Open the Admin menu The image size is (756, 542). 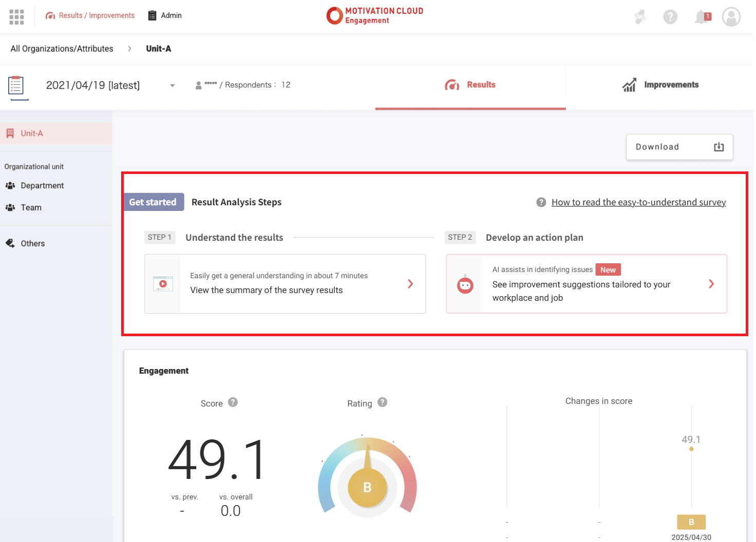coord(165,15)
